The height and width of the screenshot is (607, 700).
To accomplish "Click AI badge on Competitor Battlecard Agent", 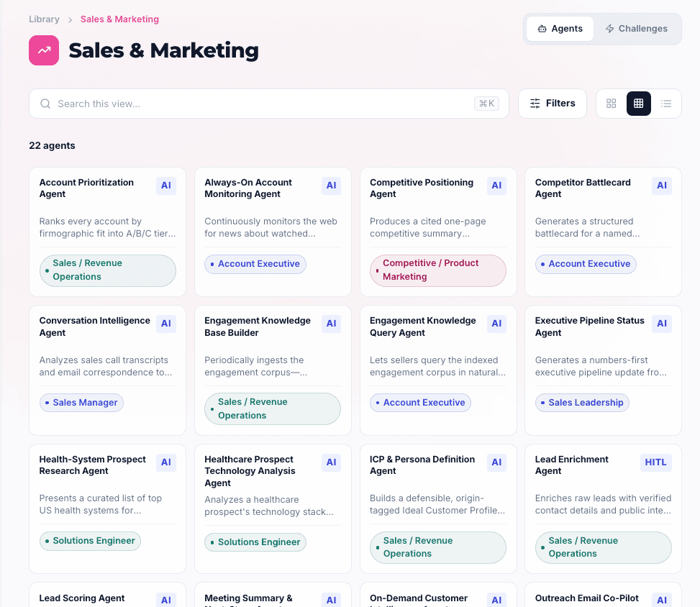I will point(662,186).
